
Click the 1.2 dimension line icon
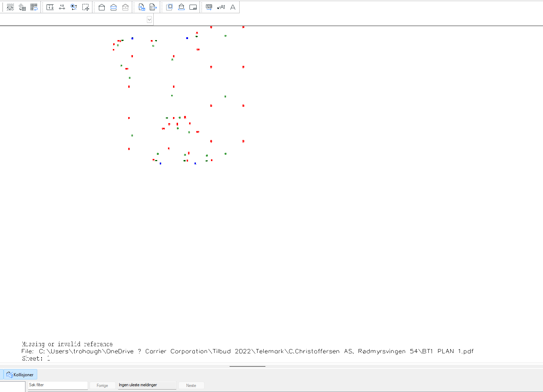62,7
